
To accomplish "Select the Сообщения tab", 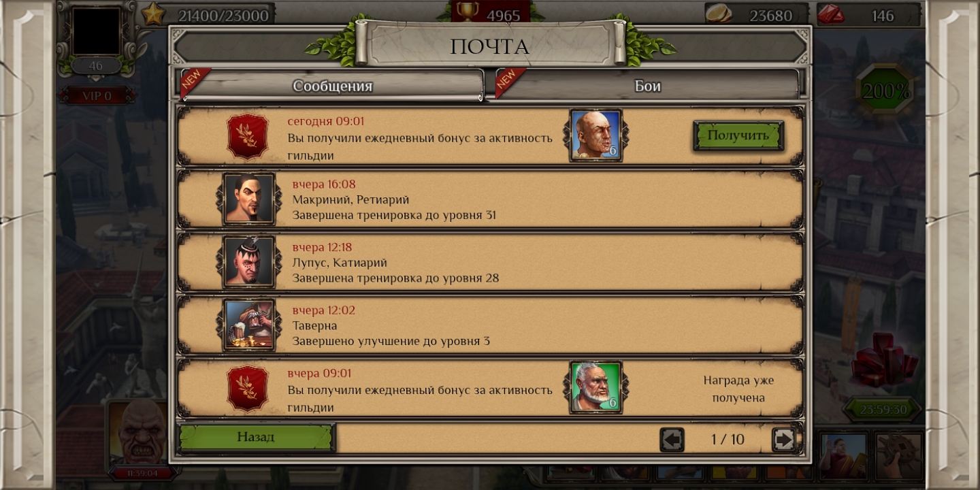I will tap(332, 86).
